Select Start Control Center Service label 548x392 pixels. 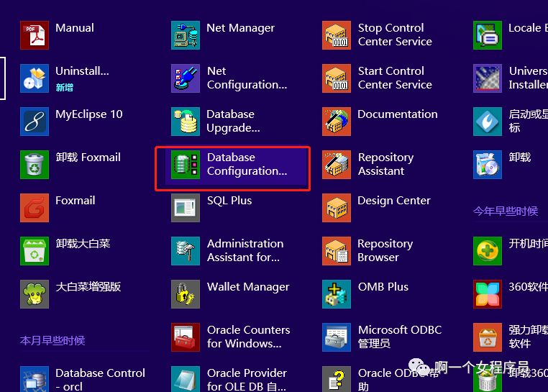tap(395, 78)
